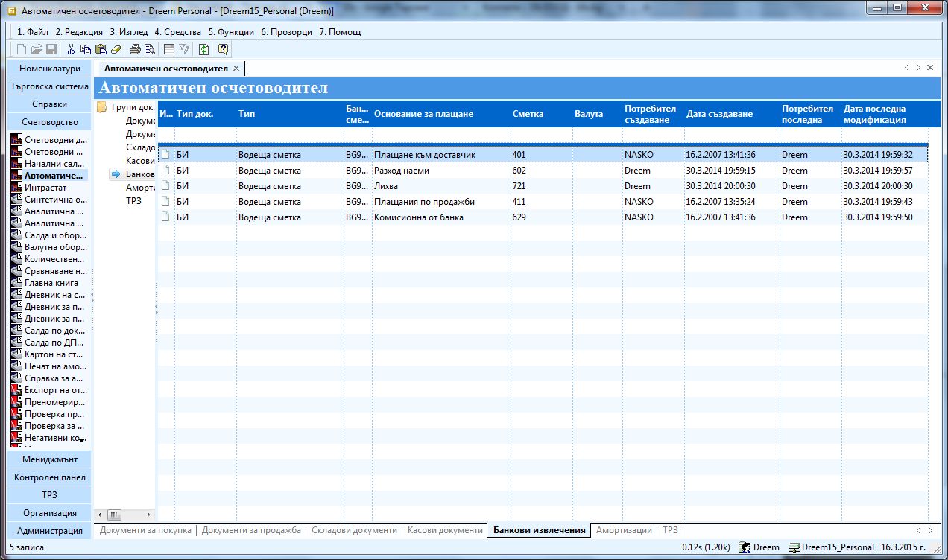The height and width of the screenshot is (560, 948).
Task: Click filter field under Основание за плащане
Action: coord(440,136)
